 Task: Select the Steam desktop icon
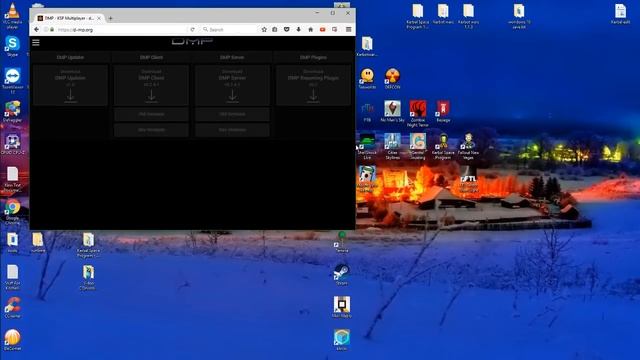tap(341, 275)
